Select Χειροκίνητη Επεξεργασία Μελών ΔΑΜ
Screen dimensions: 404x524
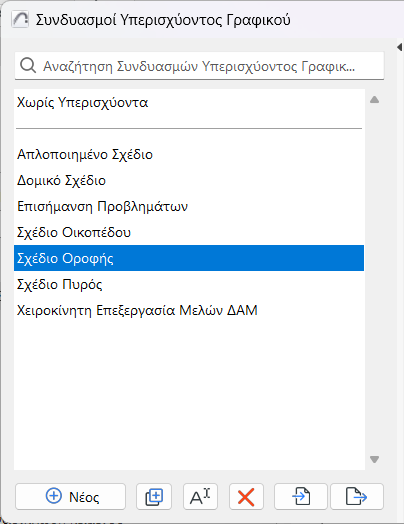pos(189,310)
